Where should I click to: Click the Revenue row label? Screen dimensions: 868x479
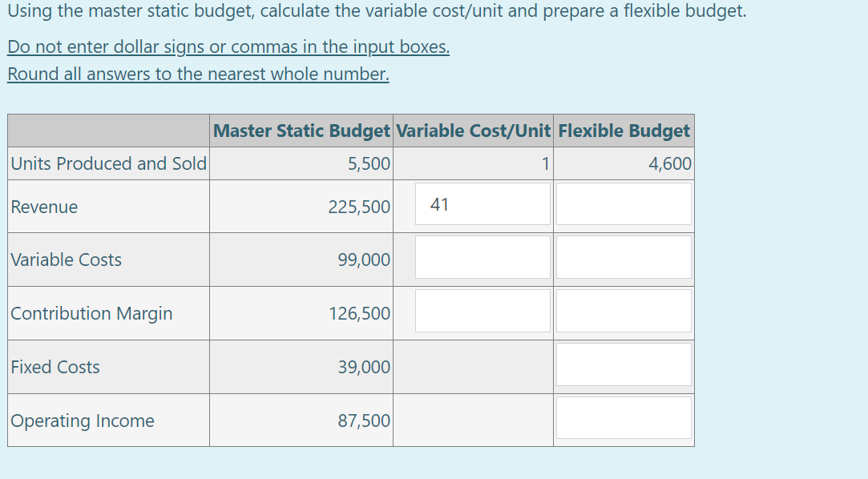pos(45,207)
